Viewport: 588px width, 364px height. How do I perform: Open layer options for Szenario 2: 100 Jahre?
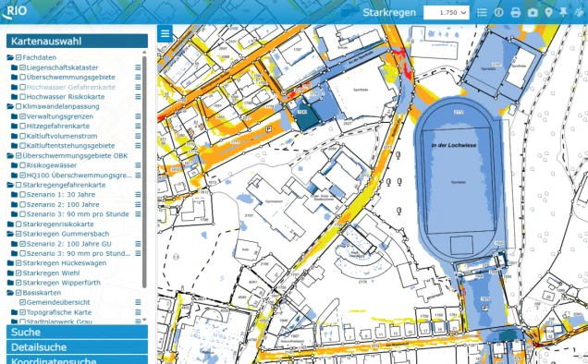click(x=138, y=204)
